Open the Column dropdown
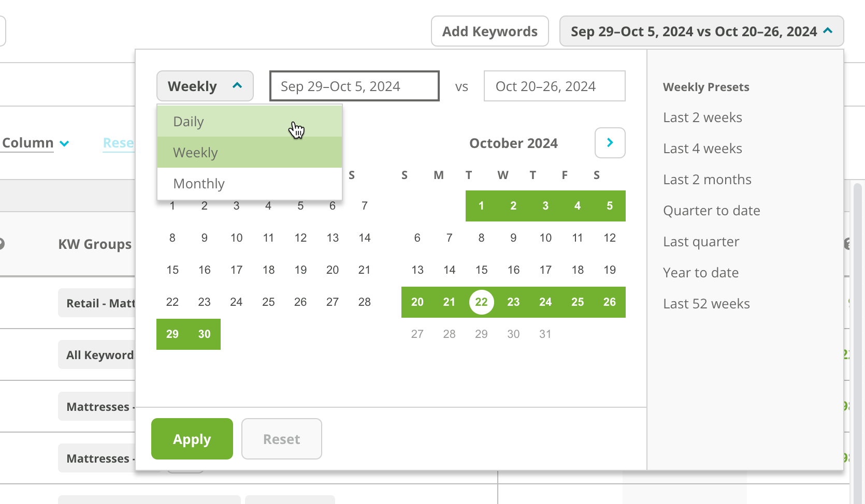865x504 pixels. 35,143
